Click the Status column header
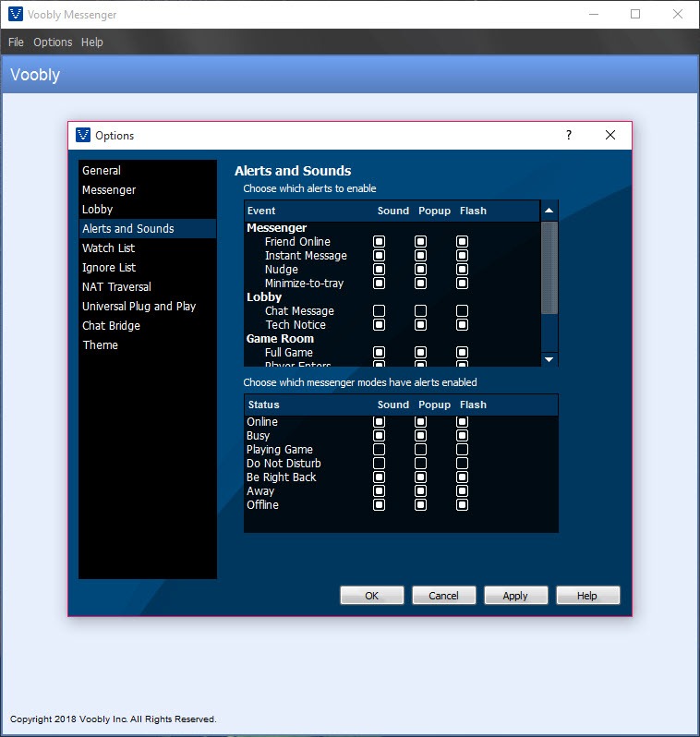The image size is (700, 737). point(264,405)
